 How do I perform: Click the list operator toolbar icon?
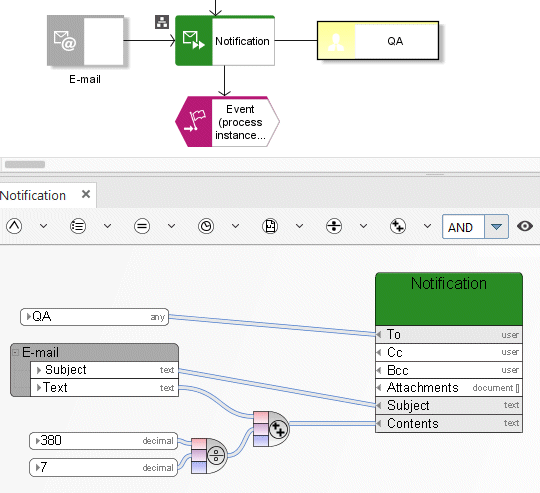[78, 227]
